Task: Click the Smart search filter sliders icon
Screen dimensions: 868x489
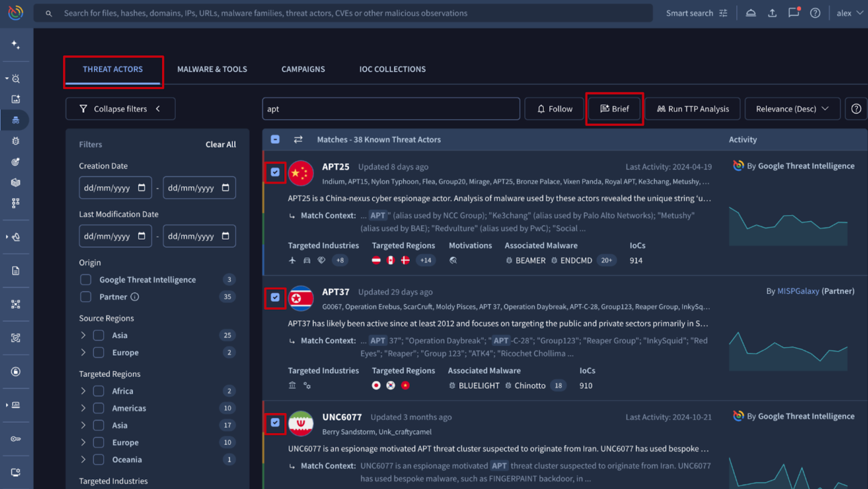Action: click(x=723, y=13)
